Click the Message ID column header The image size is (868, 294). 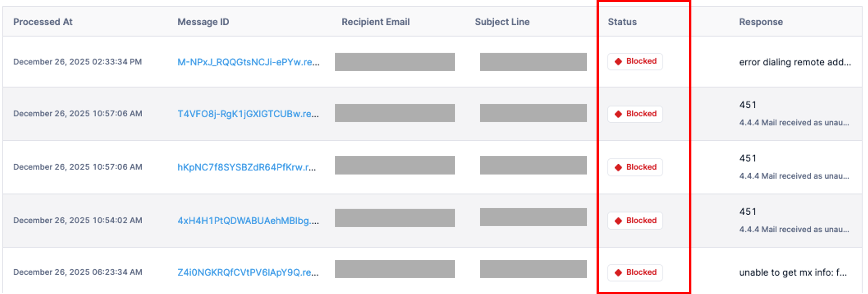[203, 22]
